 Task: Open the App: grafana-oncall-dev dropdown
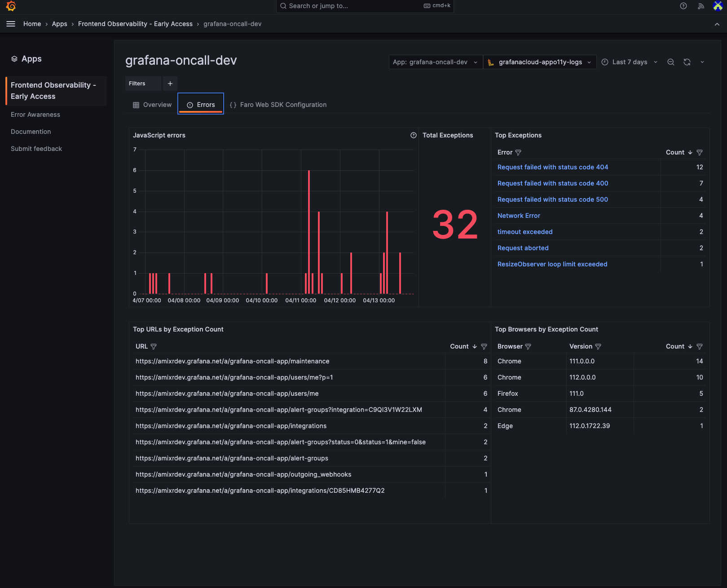(x=435, y=62)
